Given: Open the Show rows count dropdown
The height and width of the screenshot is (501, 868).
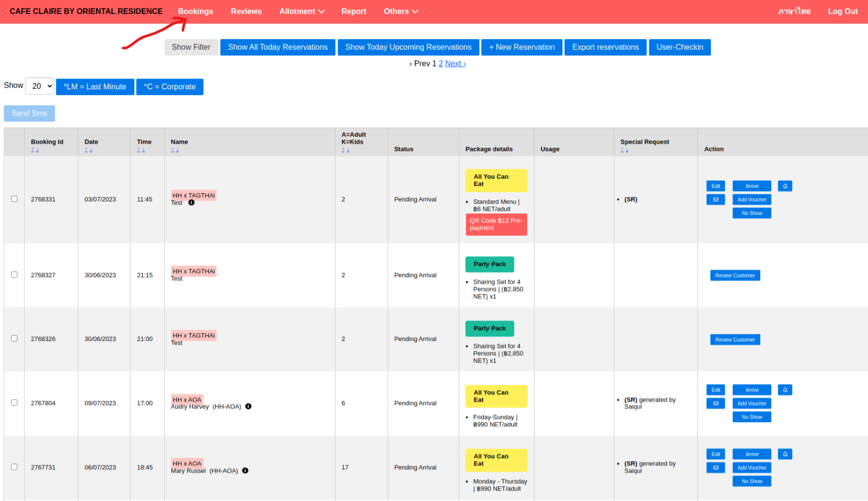Looking at the screenshot, I should point(40,86).
